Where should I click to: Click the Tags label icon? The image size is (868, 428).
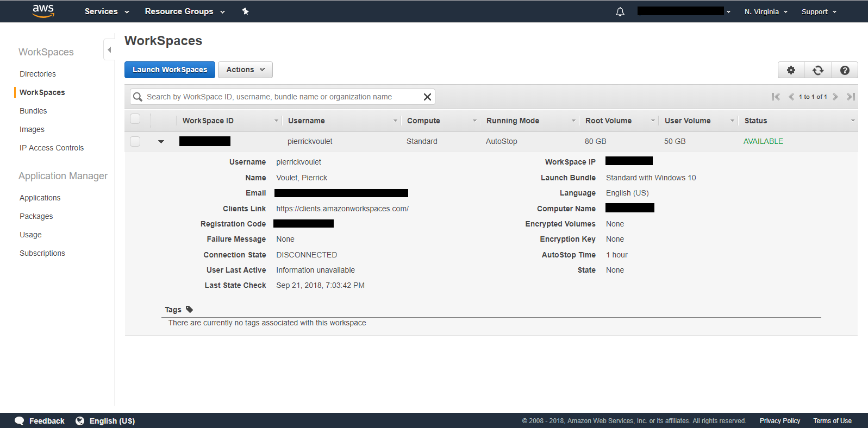(x=189, y=310)
